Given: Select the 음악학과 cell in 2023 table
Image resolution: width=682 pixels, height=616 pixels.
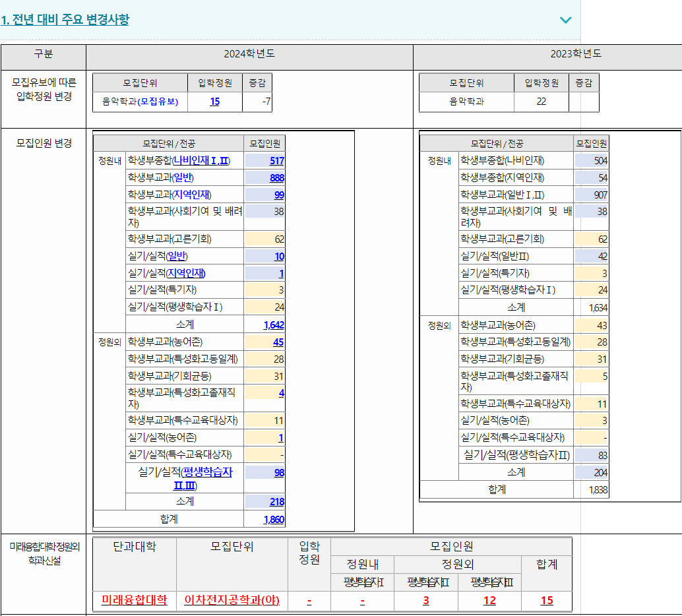Looking at the screenshot, I should click(466, 102).
